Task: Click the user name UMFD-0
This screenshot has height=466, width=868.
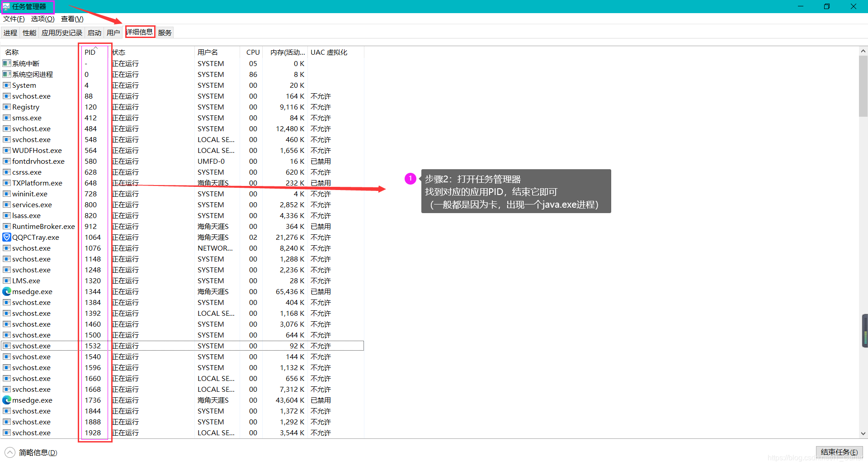Action: click(x=211, y=161)
